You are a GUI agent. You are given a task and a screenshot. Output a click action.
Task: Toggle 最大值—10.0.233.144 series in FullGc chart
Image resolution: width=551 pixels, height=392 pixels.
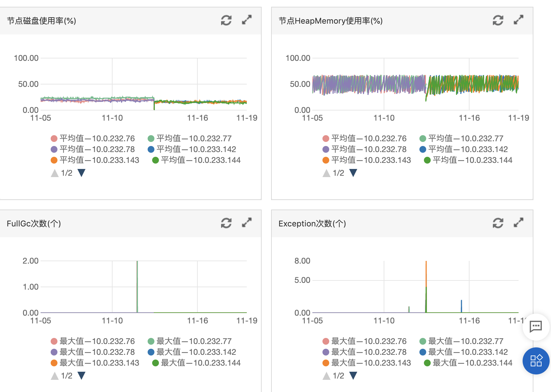(196, 363)
